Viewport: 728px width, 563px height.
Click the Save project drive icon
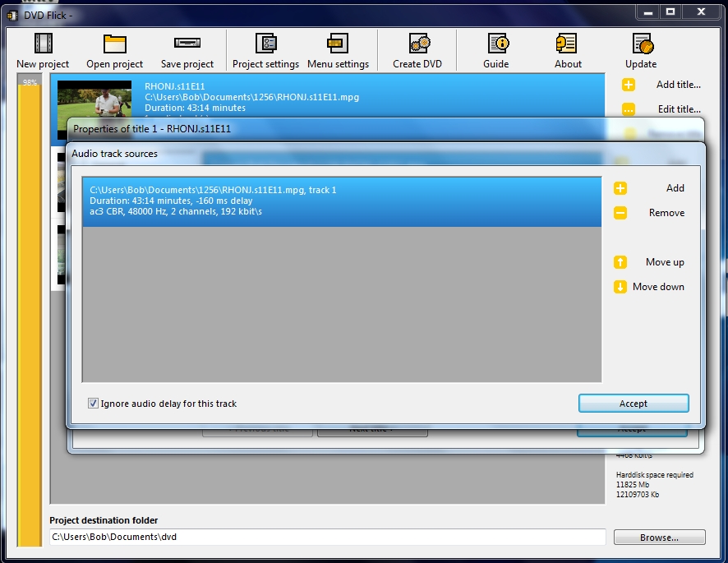tap(187, 43)
